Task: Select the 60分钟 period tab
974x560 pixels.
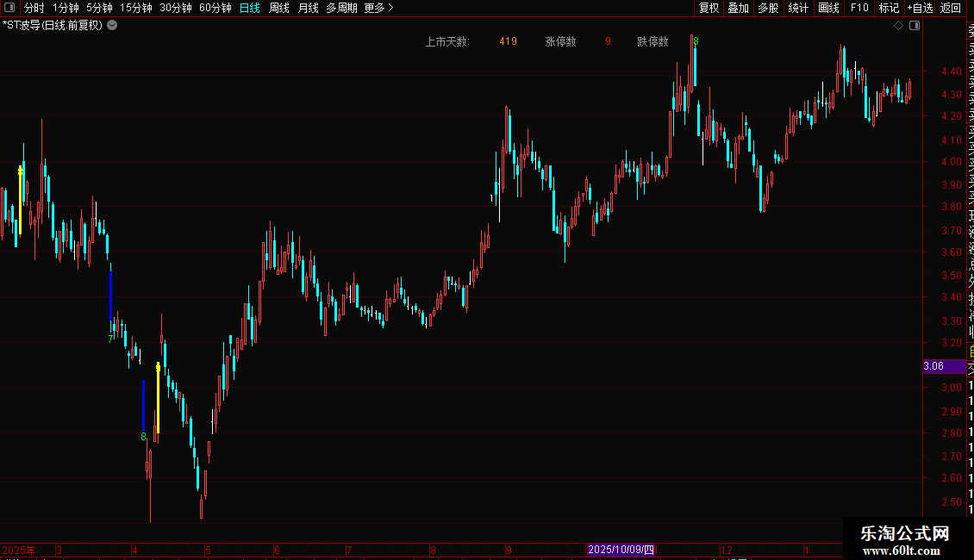Action: tap(215, 8)
